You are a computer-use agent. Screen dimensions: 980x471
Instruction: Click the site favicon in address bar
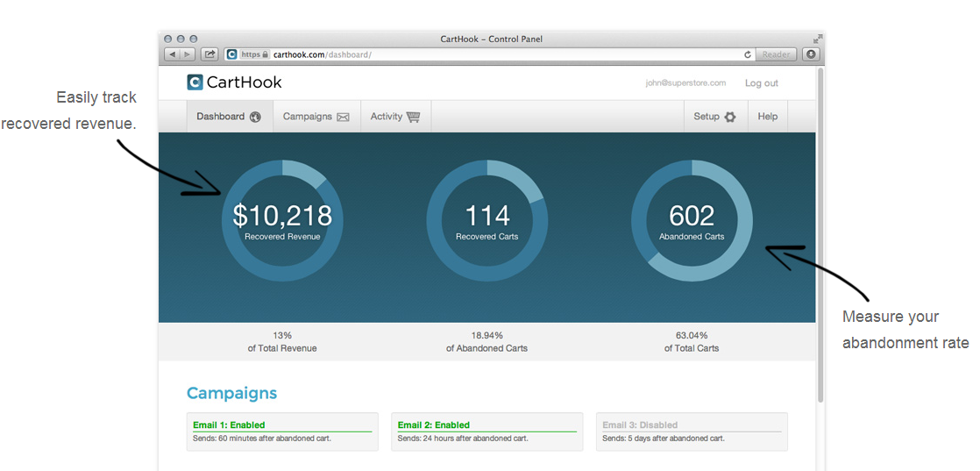(232, 54)
